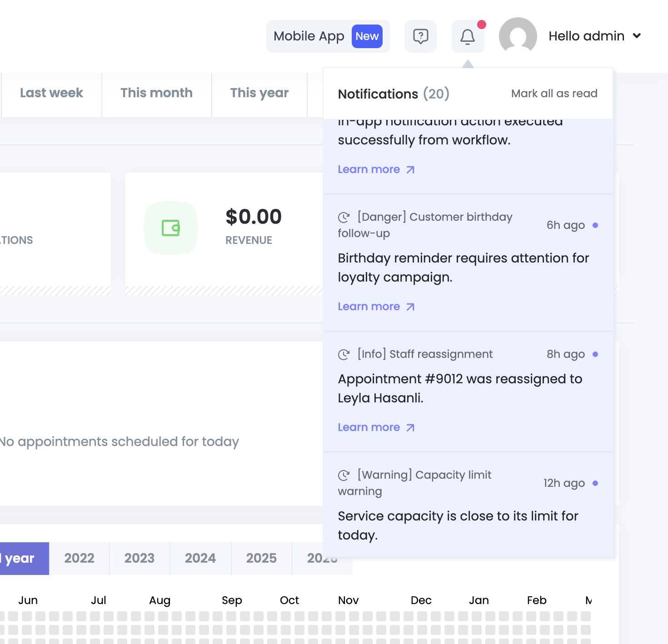Open Learn more for Staff reassignment

pyautogui.click(x=369, y=427)
